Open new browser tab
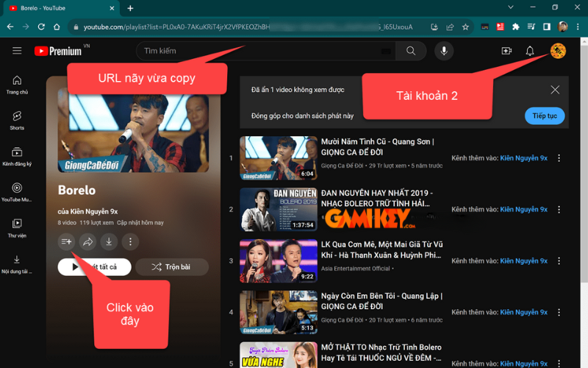 [x=130, y=8]
